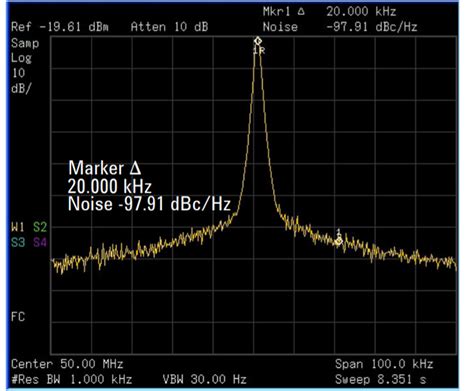Select the '#Res BW 1.000 kHz' readout

point(72,379)
